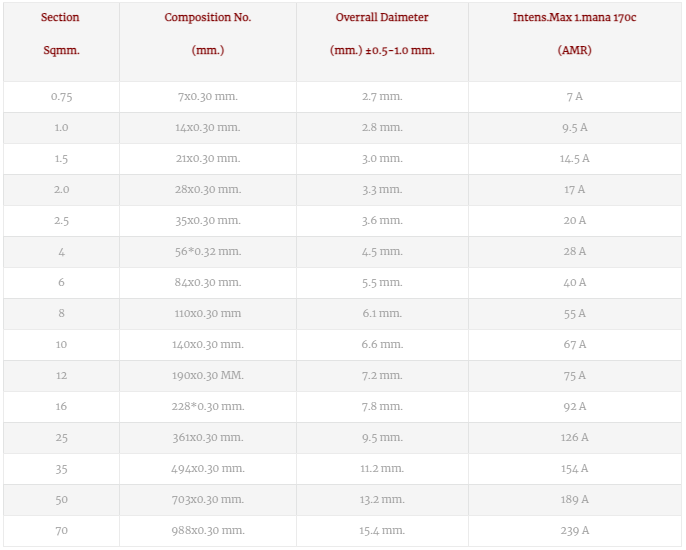Click the Section Sqmm. column header

pyautogui.click(x=61, y=42)
